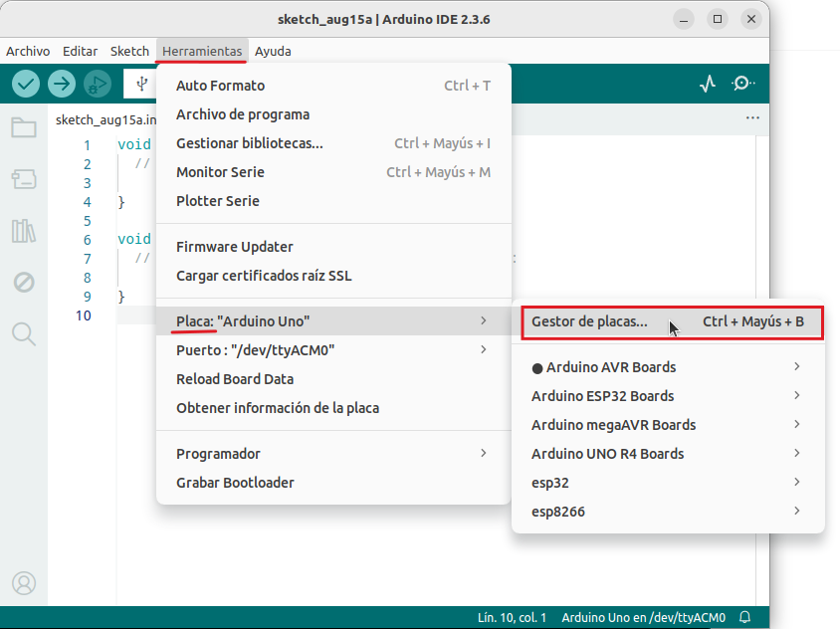This screenshot has height=629, width=840.
Task: Open the editor tab more-options ellipsis
Action: pyautogui.click(x=752, y=117)
